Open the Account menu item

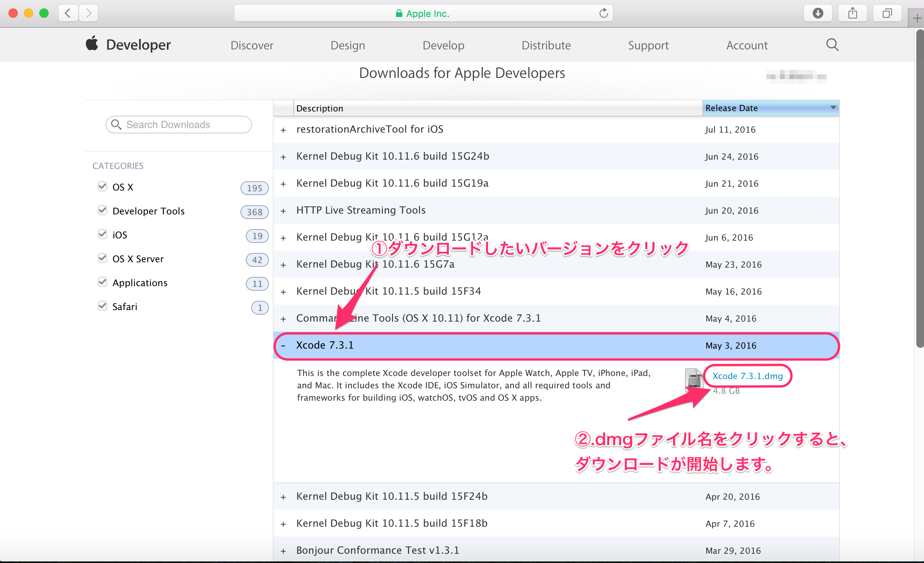pos(746,45)
